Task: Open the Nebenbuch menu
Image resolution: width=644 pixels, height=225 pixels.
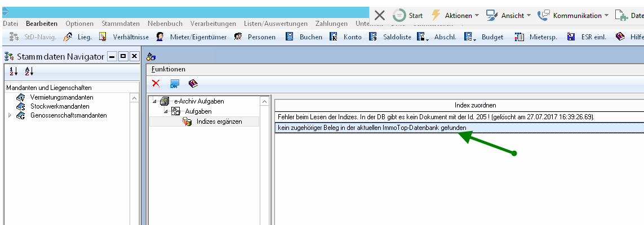Action: point(164,24)
